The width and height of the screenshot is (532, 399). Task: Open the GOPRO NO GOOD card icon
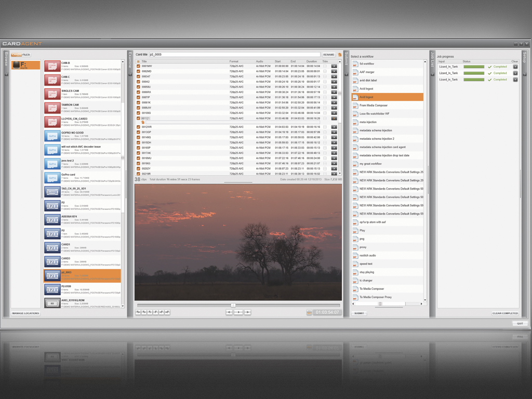pyautogui.click(x=52, y=136)
